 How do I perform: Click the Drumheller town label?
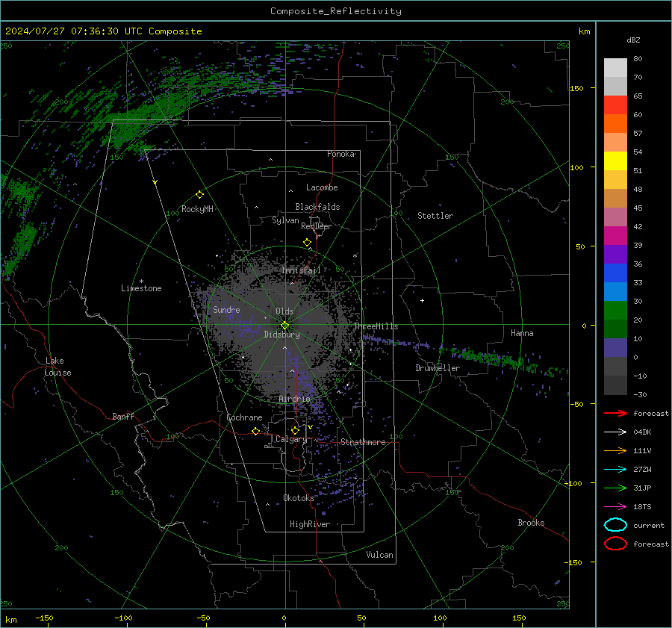[438, 368]
